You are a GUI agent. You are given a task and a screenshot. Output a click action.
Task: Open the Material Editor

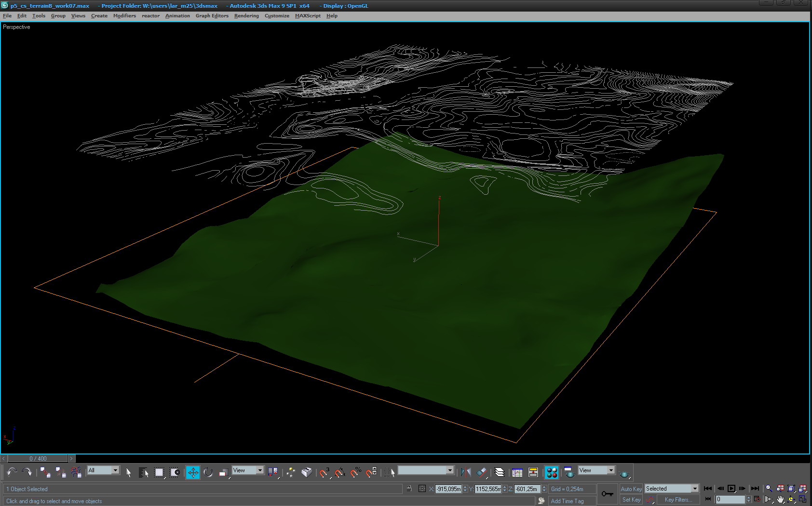[x=552, y=472]
